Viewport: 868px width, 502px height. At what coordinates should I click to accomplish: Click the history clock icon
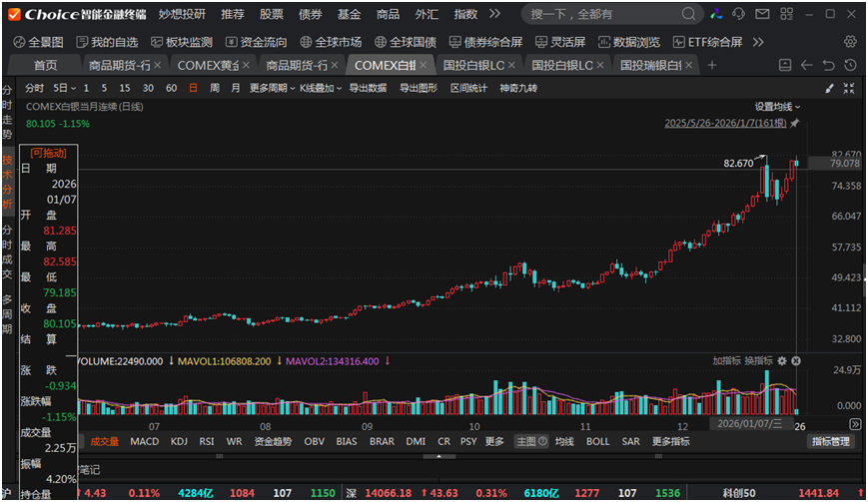(850, 65)
